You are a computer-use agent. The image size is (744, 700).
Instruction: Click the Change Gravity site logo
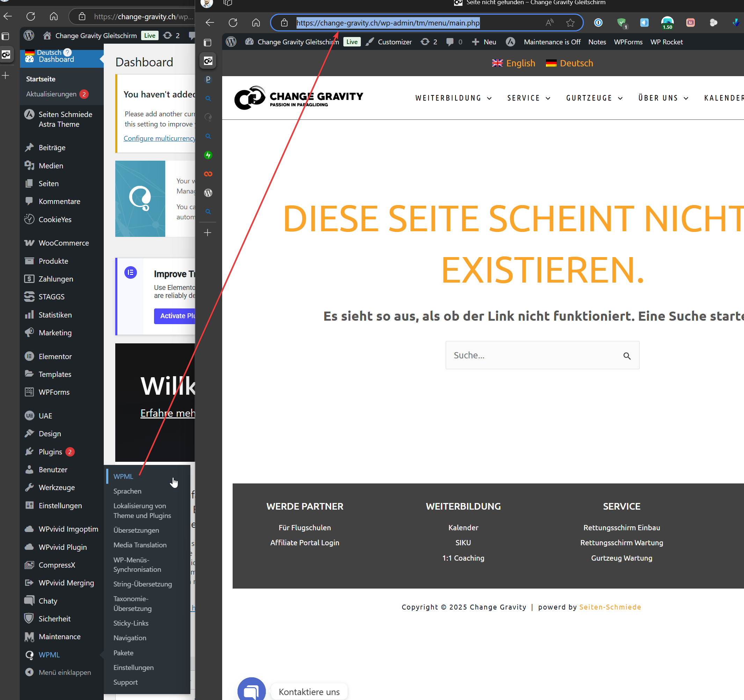pyautogui.click(x=298, y=98)
